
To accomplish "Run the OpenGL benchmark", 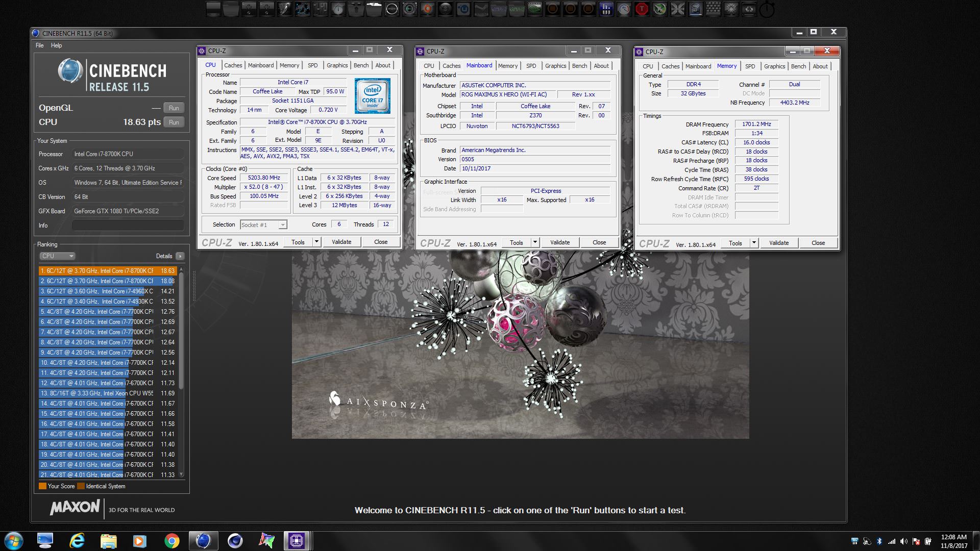I will pos(174,108).
